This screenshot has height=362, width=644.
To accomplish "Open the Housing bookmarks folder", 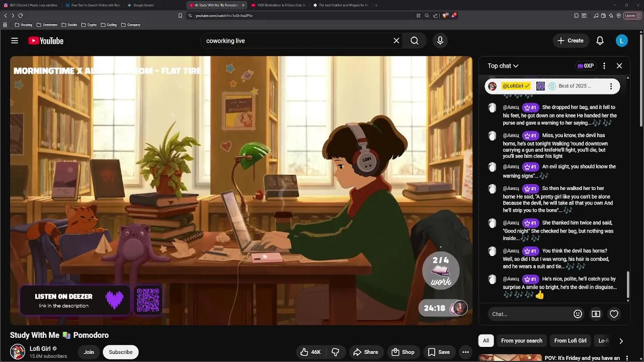I will pyautogui.click(x=24, y=25).
